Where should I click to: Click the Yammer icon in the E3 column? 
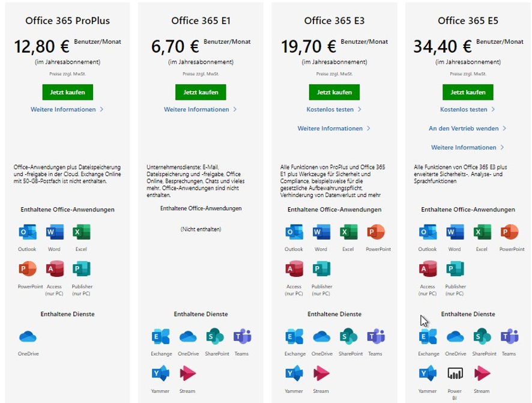(x=294, y=373)
